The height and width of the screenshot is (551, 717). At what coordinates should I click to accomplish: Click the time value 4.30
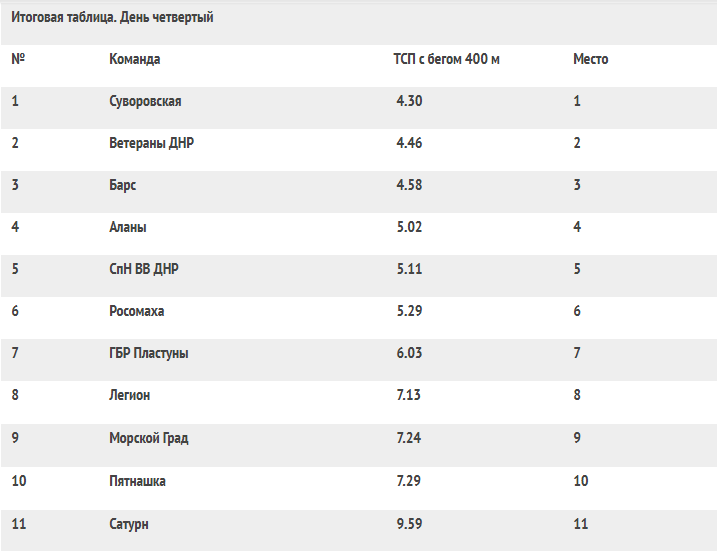click(409, 101)
